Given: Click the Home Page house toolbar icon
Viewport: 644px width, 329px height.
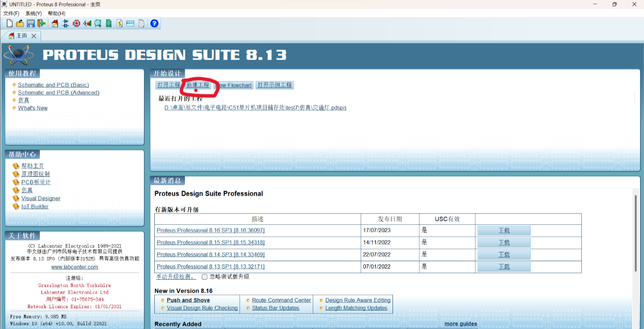Looking at the screenshot, I should (x=55, y=23).
